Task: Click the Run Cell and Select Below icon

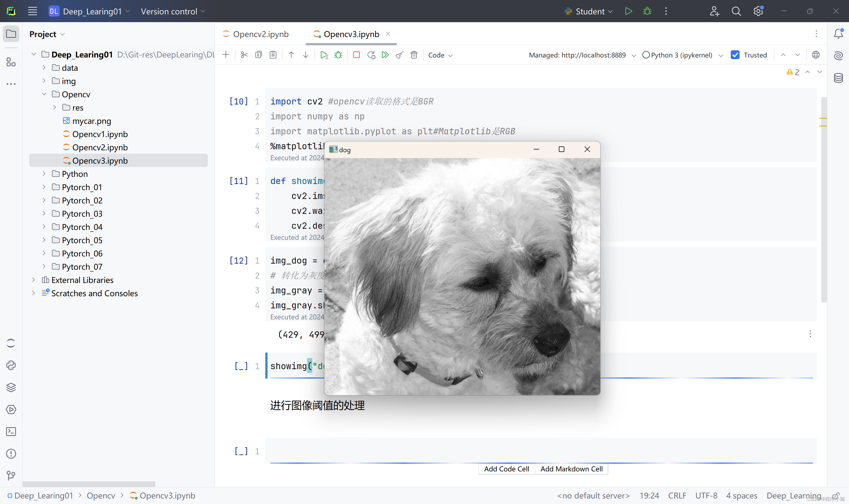Action: 324,55
